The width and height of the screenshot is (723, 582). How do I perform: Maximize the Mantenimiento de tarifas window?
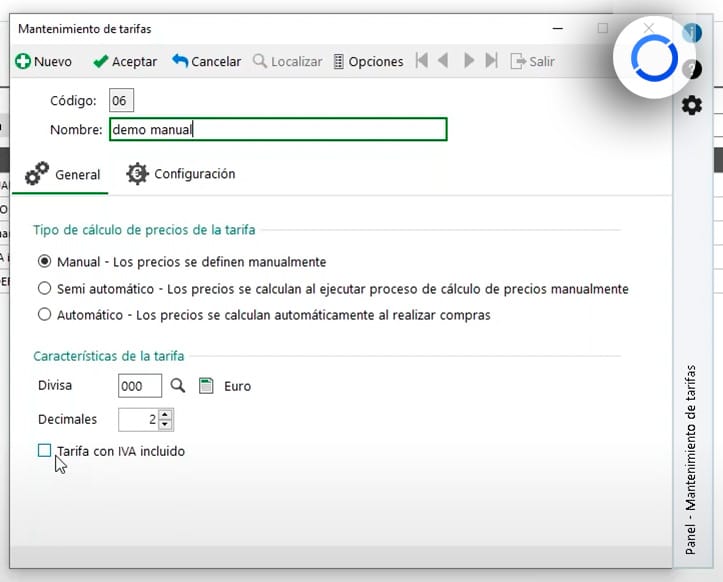tap(602, 29)
